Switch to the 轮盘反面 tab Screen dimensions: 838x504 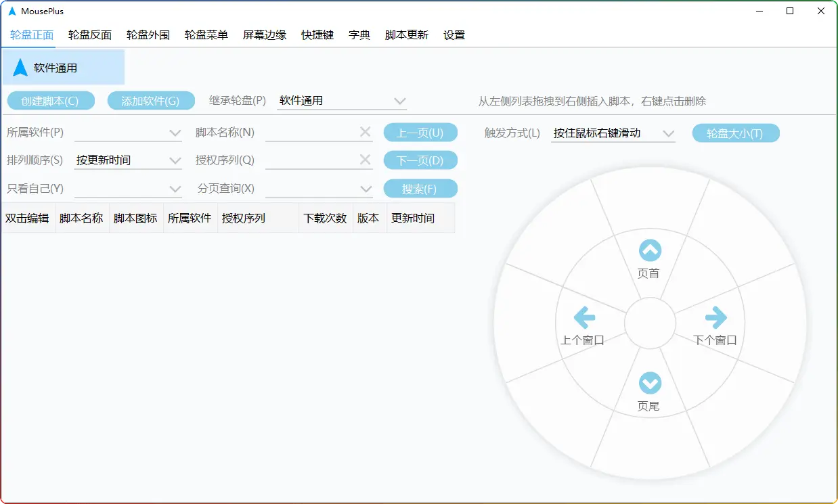tap(90, 35)
